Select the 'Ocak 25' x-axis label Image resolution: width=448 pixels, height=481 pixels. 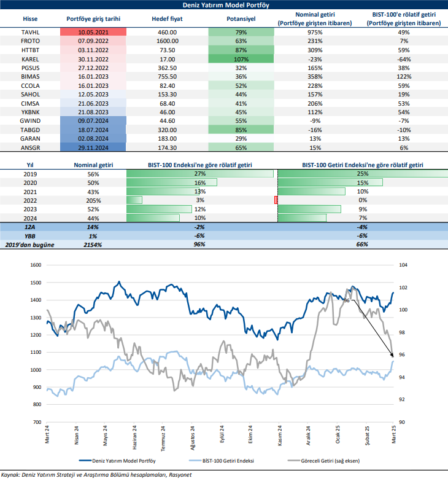[x=338, y=432]
